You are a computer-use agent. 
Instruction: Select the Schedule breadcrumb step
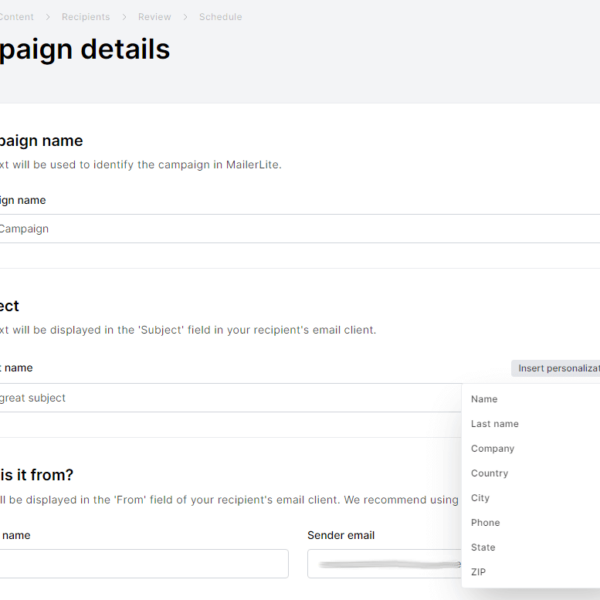220,17
